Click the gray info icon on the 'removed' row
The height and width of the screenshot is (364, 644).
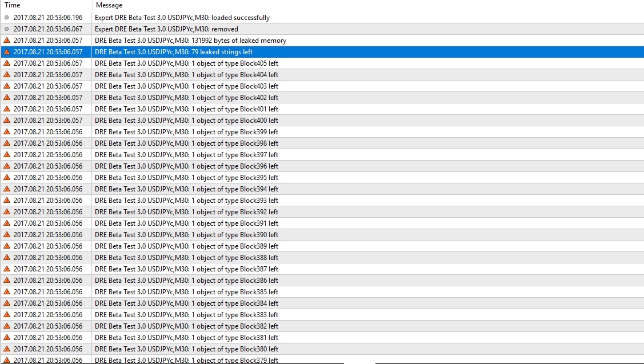click(7, 29)
